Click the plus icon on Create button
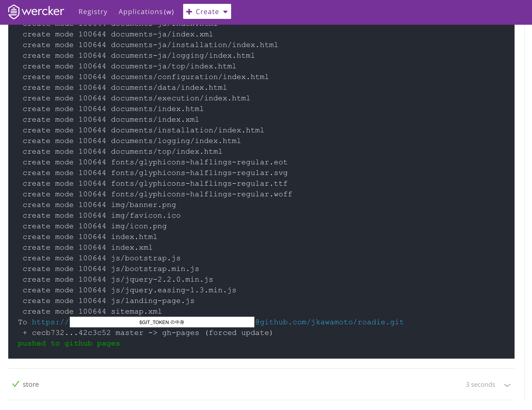Image resolution: width=532 pixels, height=410 pixels. click(x=189, y=12)
